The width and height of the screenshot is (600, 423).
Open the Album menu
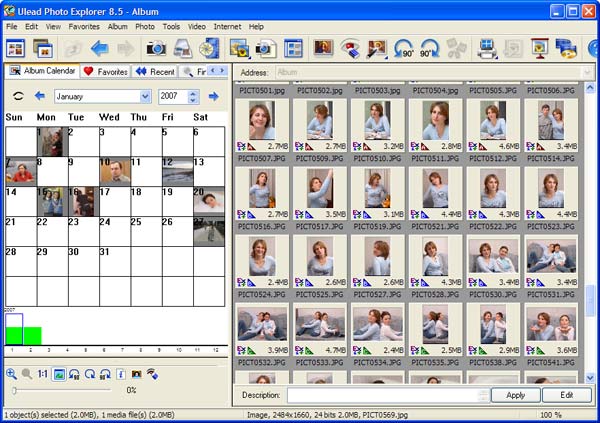117,27
